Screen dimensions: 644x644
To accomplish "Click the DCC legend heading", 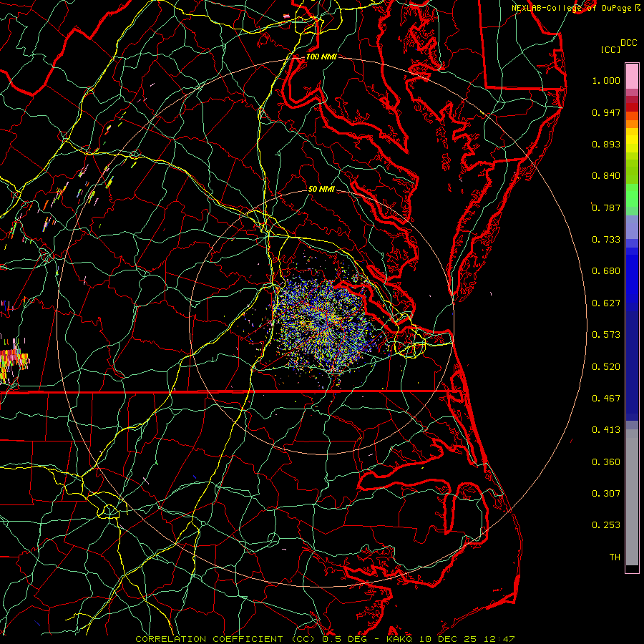I will (628, 43).
